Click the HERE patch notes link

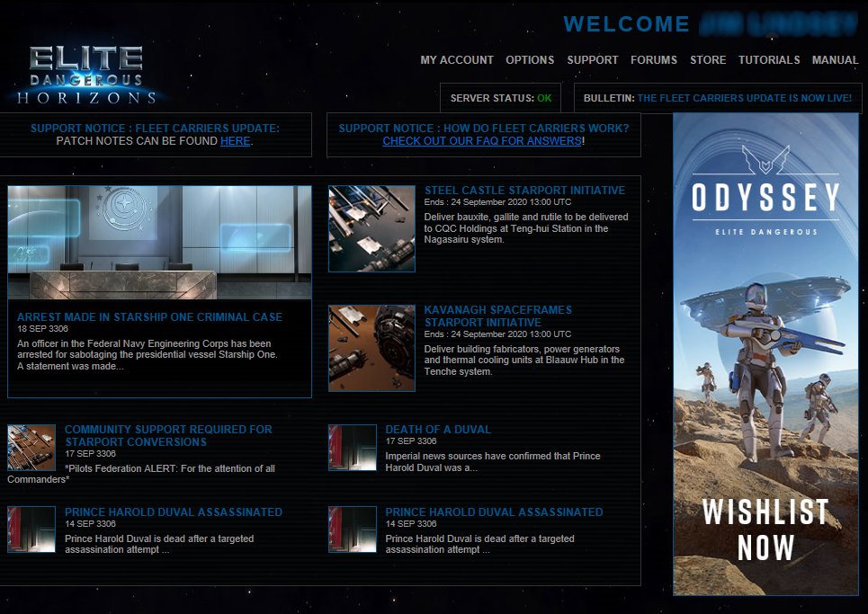(236, 141)
